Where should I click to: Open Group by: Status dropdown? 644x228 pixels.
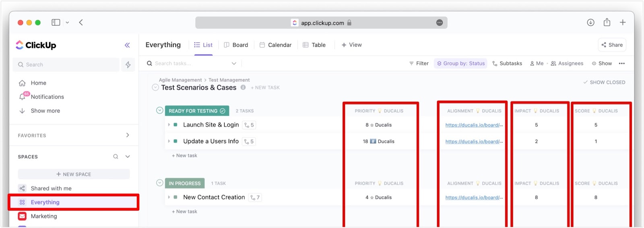point(460,64)
